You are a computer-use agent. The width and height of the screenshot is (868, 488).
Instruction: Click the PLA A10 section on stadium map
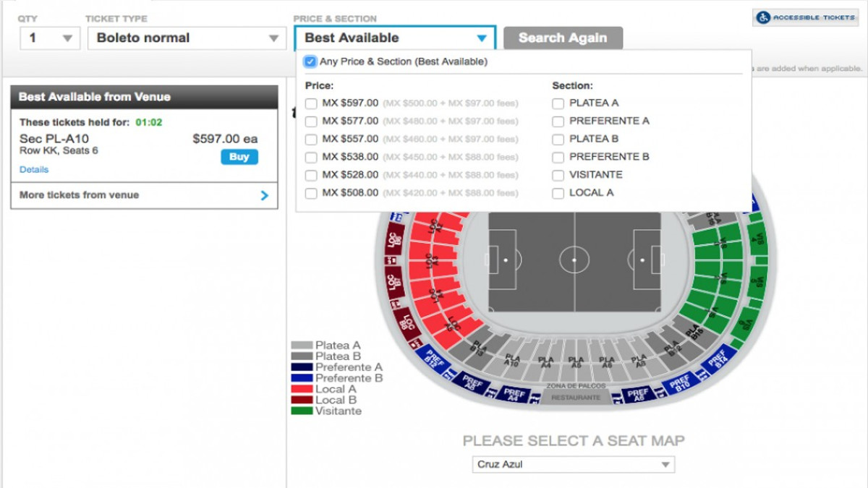click(511, 360)
